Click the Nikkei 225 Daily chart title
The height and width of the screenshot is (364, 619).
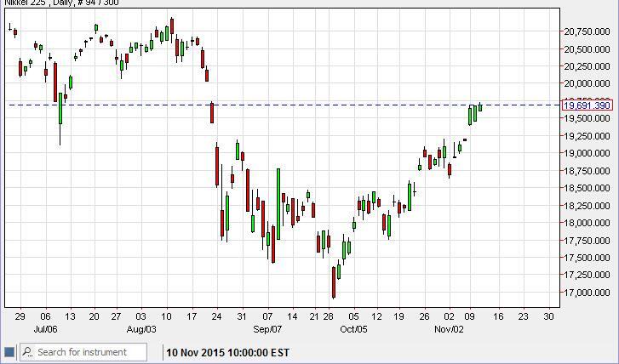(x=60, y=3)
